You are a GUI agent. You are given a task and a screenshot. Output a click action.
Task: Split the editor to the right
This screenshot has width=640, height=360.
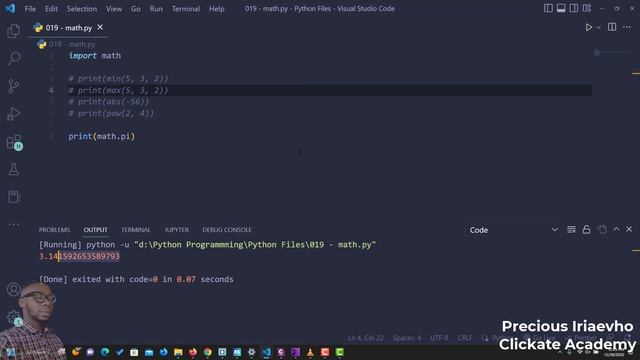point(612,27)
